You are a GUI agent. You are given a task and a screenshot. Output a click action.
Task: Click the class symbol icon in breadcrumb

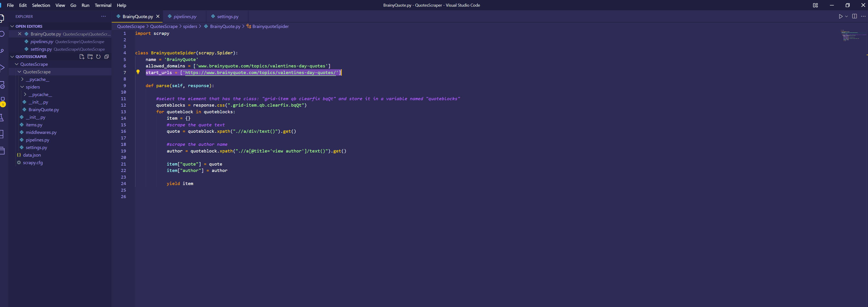click(x=249, y=26)
